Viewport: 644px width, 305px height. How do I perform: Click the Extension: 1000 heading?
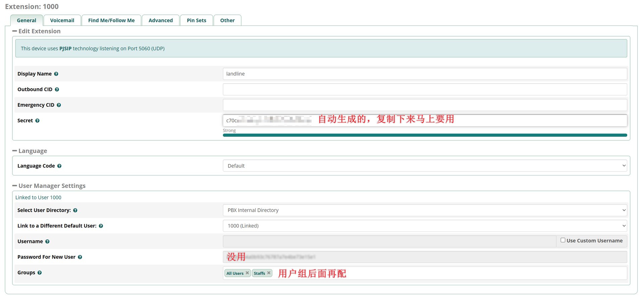[x=32, y=7]
